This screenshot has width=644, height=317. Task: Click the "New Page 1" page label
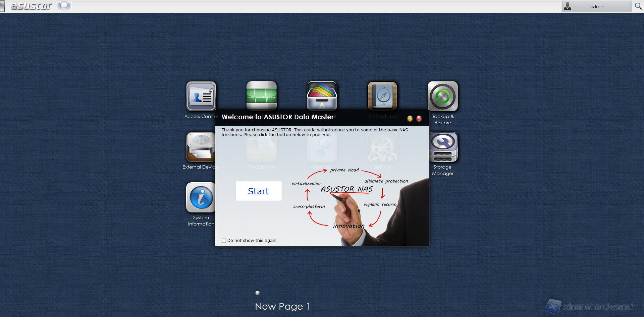click(282, 306)
